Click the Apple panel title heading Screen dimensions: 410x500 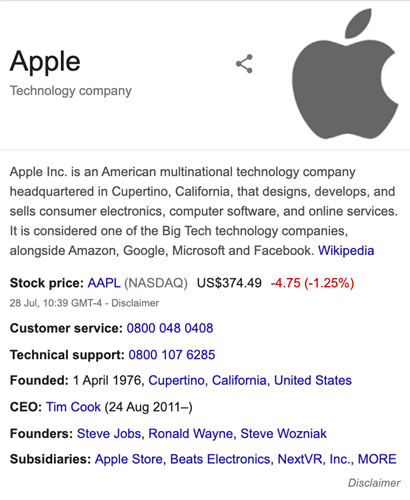(x=45, y=62)
